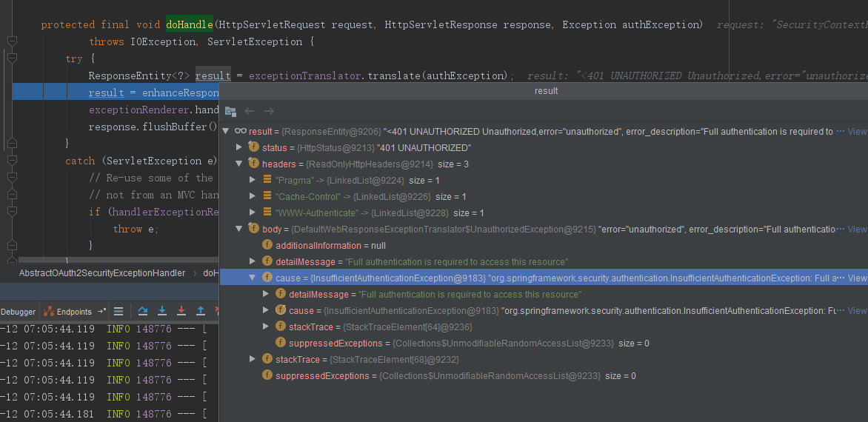The height and width of the screenshot is (422, 868).
Task: Click the Show Execution Point icon
Action: point(118,312)
